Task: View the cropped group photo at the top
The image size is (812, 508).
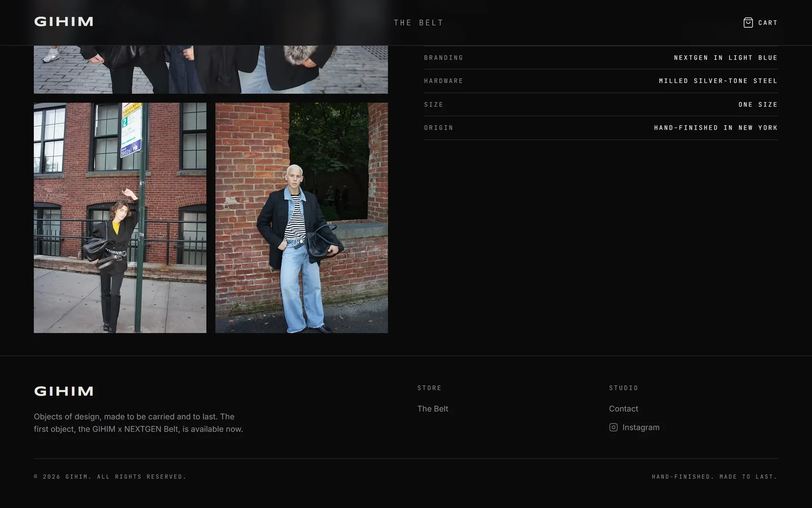Action: [x=211, y=70]
